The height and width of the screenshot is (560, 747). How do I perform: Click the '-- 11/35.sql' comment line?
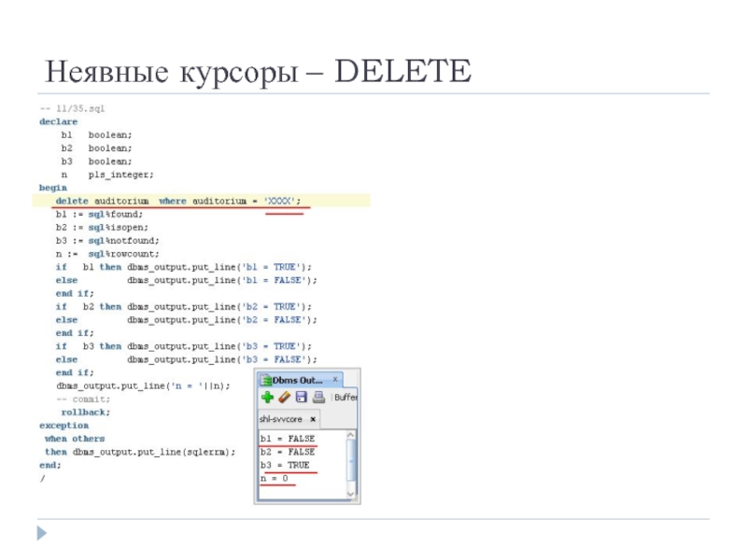72,108
